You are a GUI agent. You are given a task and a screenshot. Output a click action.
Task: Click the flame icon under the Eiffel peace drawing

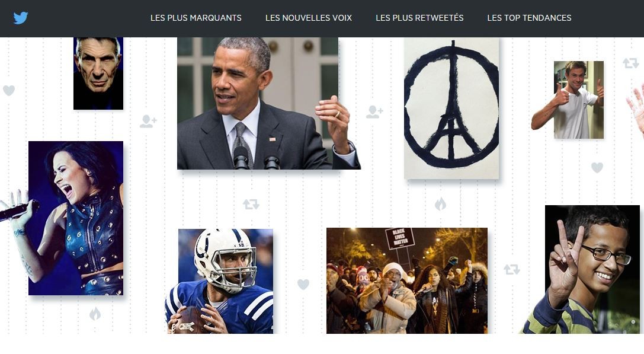point(440,203)
